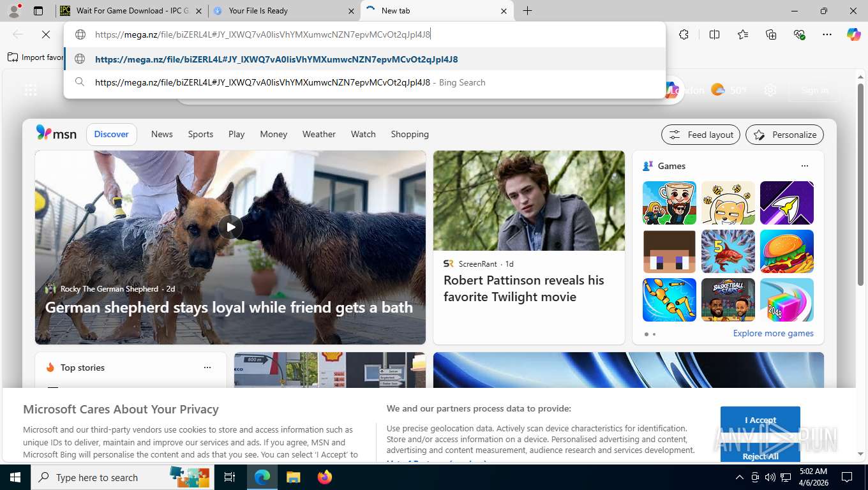Viewport: 868px width, 490px height.
Task: Click the I Accept cookies button
Action: pos(760,420)
